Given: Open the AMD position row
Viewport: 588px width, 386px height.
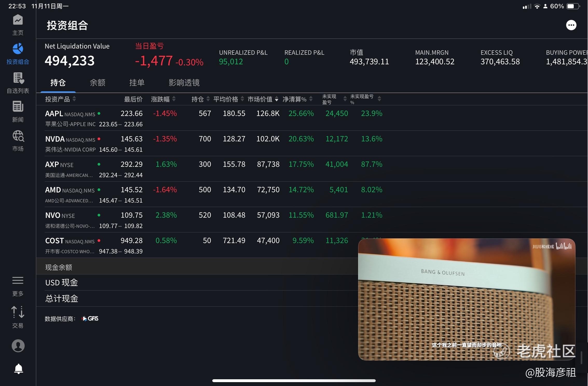Looking at the screenshot, I should tap(312, 195).
